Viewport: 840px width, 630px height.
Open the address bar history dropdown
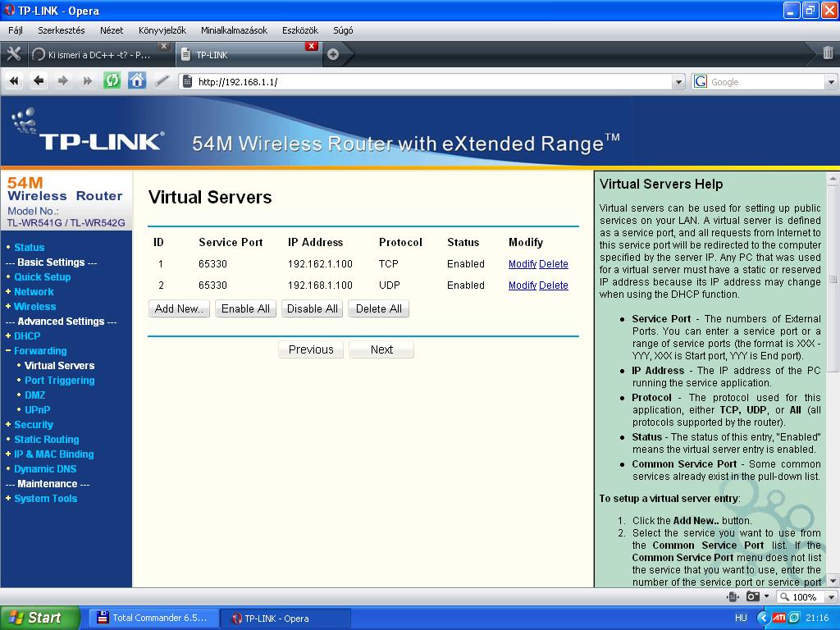click(x=678, y=82)
